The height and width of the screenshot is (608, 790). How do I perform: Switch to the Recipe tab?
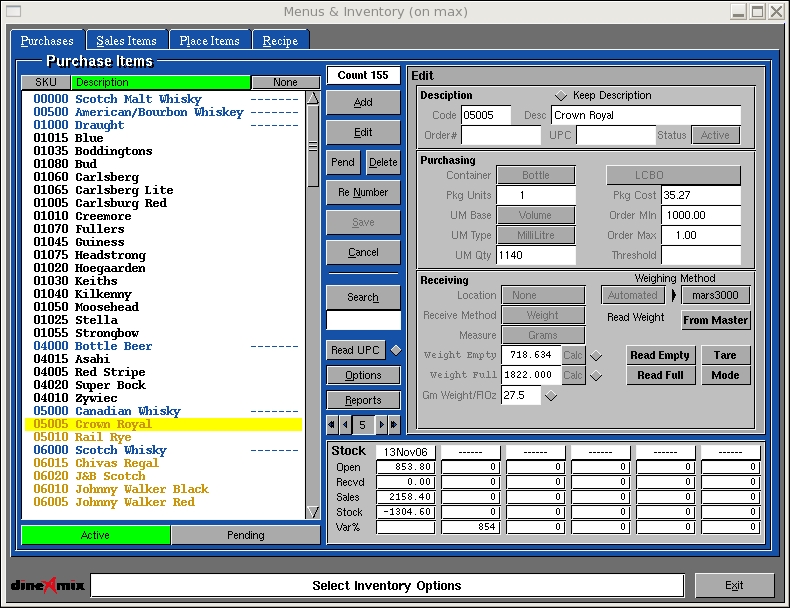(280, 41)
